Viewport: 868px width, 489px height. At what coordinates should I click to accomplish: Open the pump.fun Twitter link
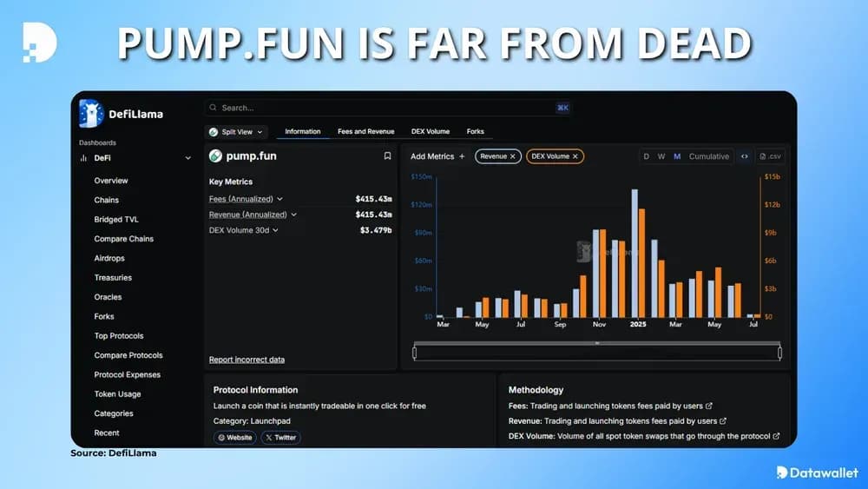[280, 438]
